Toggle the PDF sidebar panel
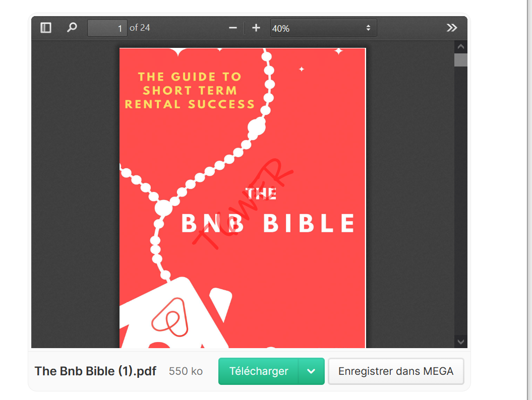The height and width of the screenshot is (400, 532). [46, 28]
